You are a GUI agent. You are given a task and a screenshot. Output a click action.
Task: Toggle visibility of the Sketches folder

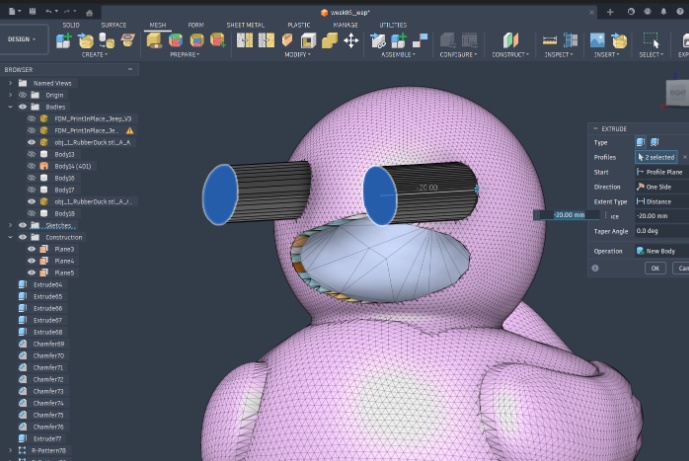[x=22, y=225]
